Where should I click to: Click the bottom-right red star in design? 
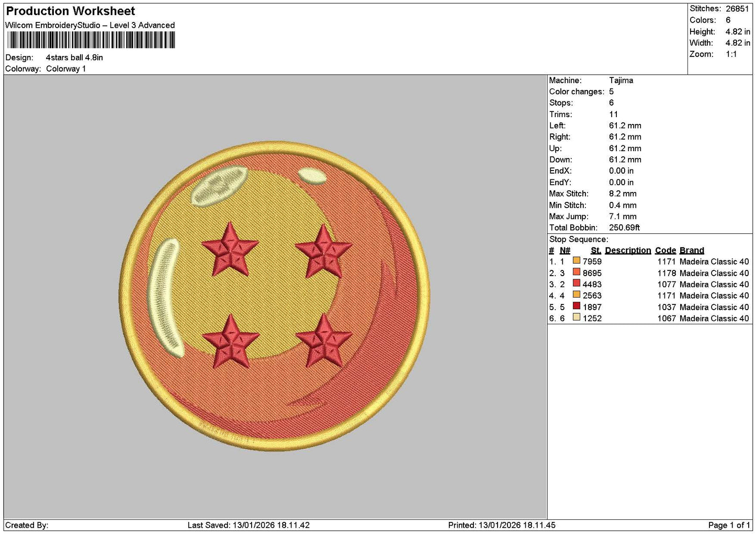coord(323,341)
